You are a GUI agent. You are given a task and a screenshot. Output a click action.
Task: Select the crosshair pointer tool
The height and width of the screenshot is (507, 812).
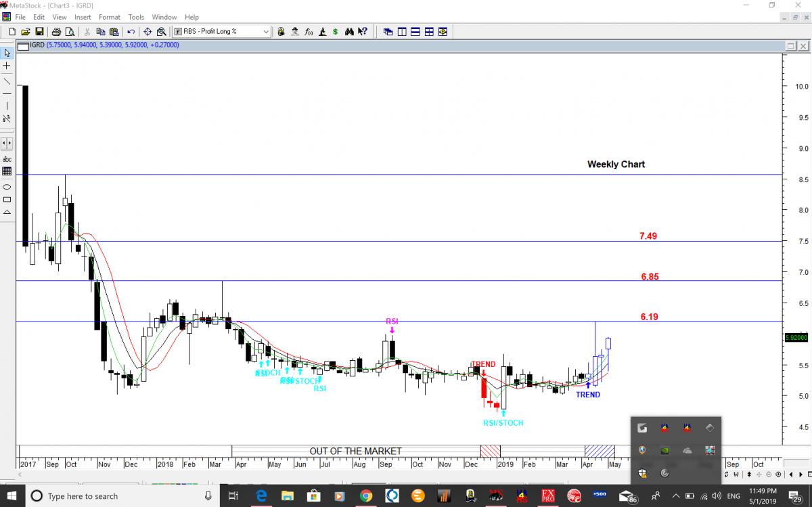tap(7, 66)
